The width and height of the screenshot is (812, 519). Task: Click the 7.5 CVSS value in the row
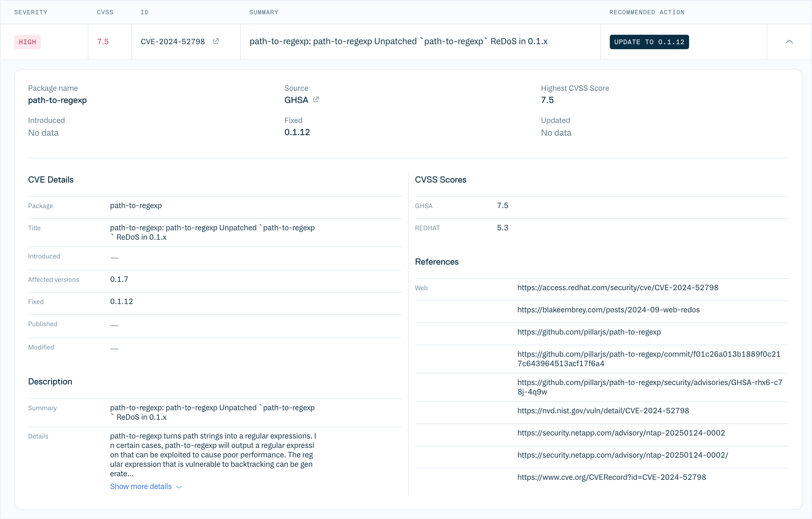point(103,41)
